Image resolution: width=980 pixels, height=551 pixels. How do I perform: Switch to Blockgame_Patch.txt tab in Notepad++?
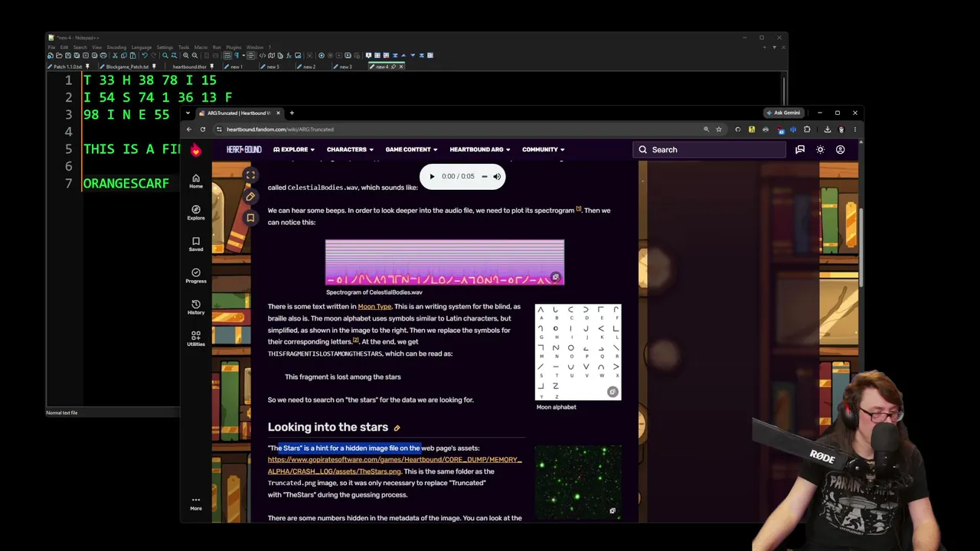coord(127,67)
